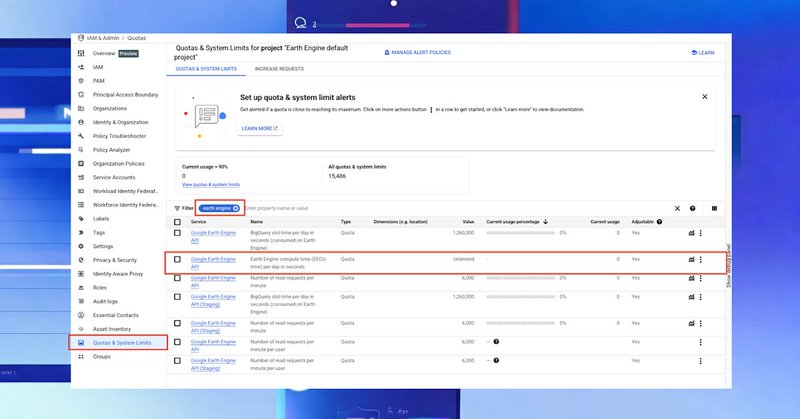The width and height of the screenshot is (800, 419).
Task: Check the non-staging per-user read requests checkbox
Action: 177,342
